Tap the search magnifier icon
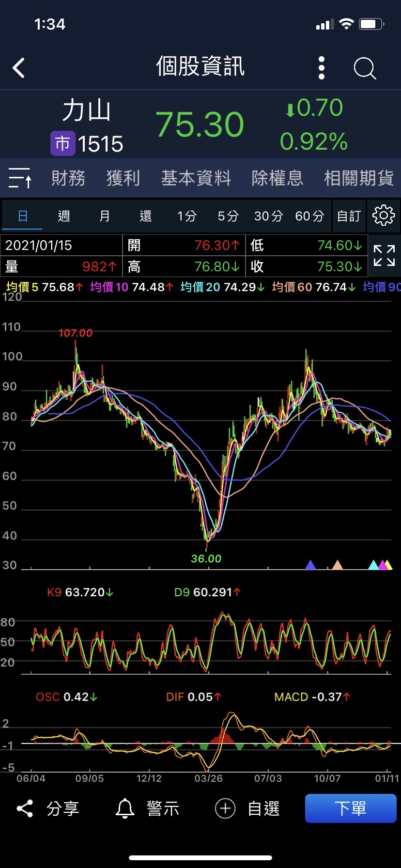 coord(365,68)
